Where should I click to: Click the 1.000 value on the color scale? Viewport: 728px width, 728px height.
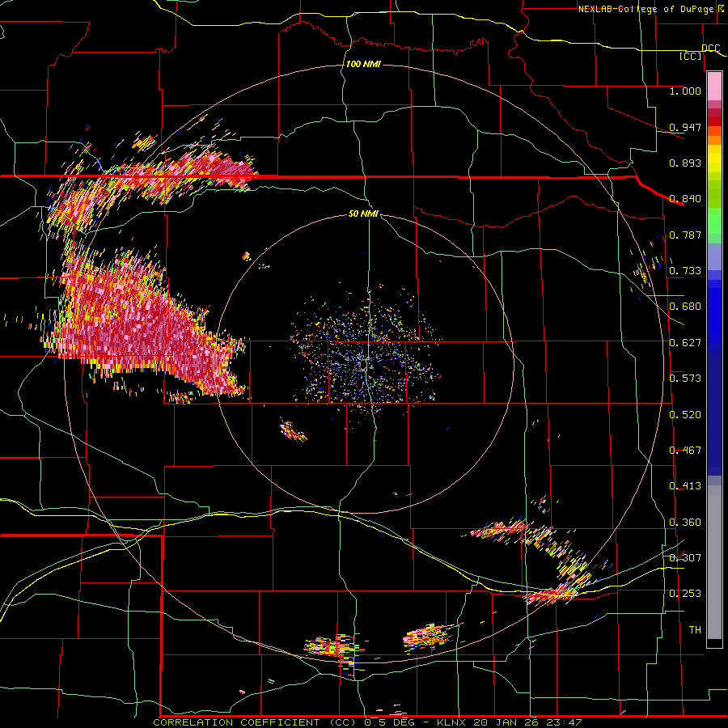click(685, 91)
